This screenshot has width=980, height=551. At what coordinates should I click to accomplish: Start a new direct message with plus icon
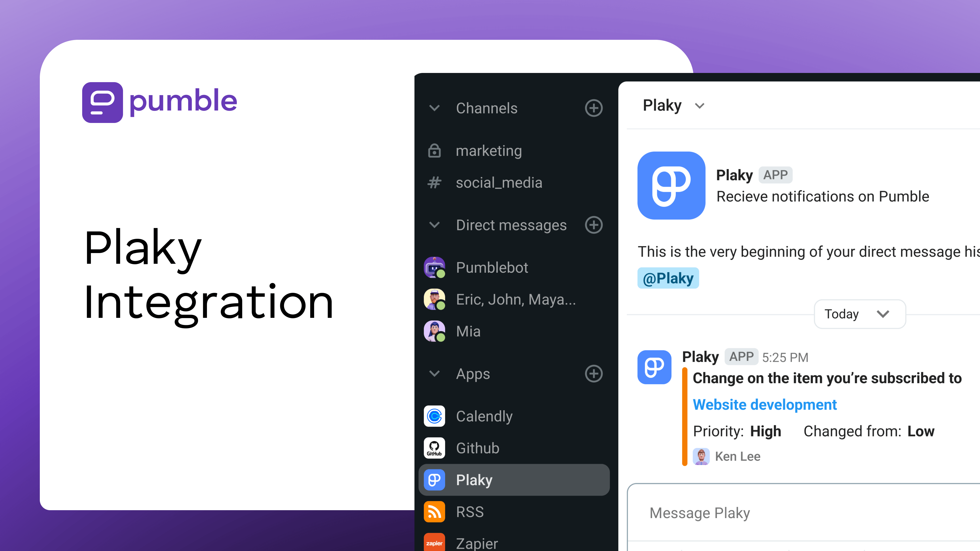(593, 225)
